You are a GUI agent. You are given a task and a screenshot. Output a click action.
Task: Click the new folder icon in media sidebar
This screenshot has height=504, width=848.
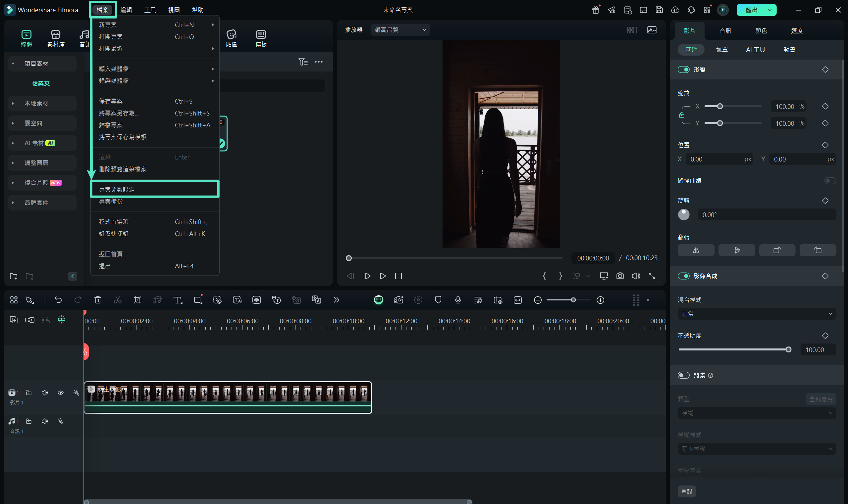click(14, 276)
